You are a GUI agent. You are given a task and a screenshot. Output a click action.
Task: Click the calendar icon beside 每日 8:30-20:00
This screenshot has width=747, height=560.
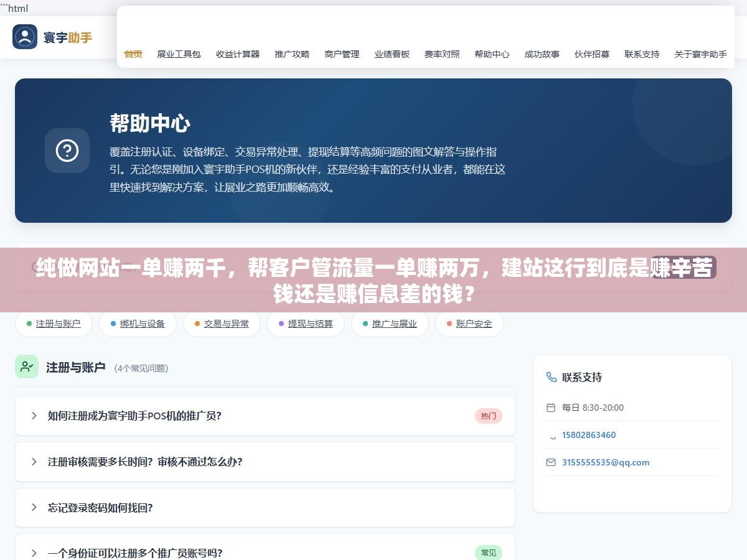click(551, 408)
